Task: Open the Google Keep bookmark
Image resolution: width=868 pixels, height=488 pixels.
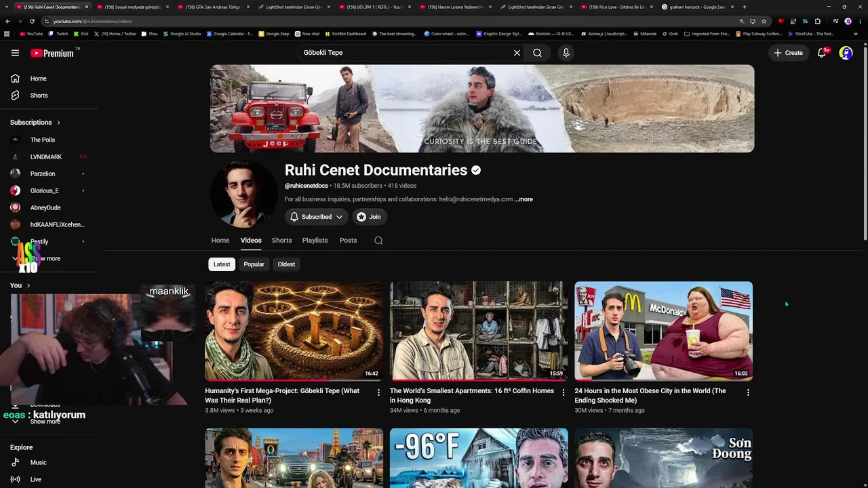Action: pos(274,34)
